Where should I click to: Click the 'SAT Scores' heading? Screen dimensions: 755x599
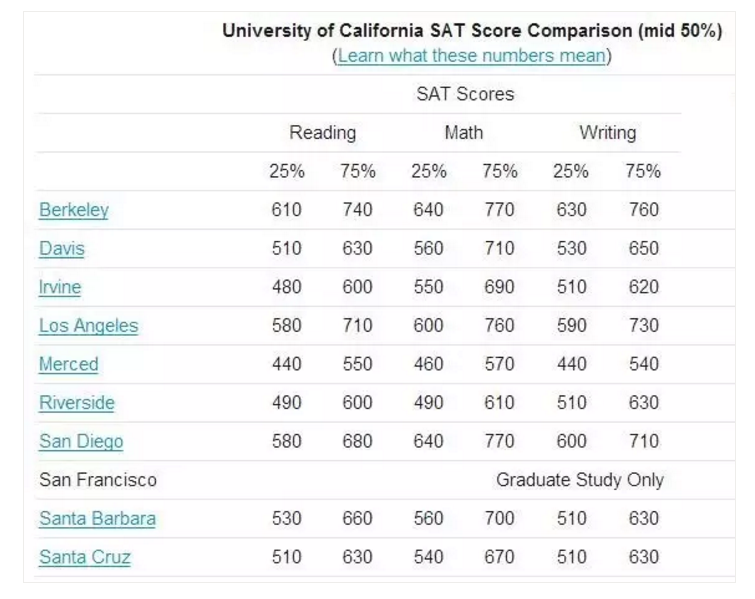pos(465,94)
